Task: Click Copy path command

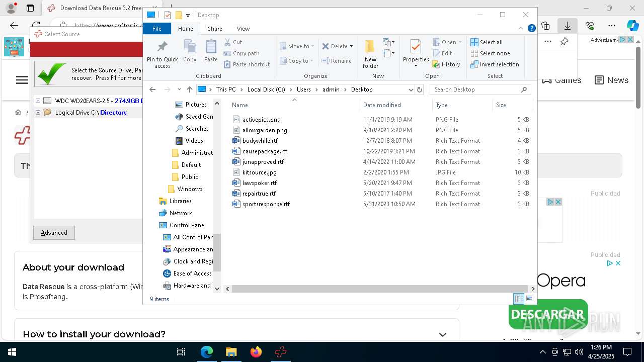Action: [242, 53]
